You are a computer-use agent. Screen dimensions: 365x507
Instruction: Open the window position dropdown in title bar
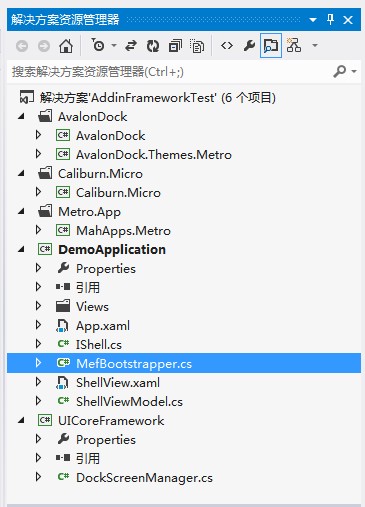(313, 20)
